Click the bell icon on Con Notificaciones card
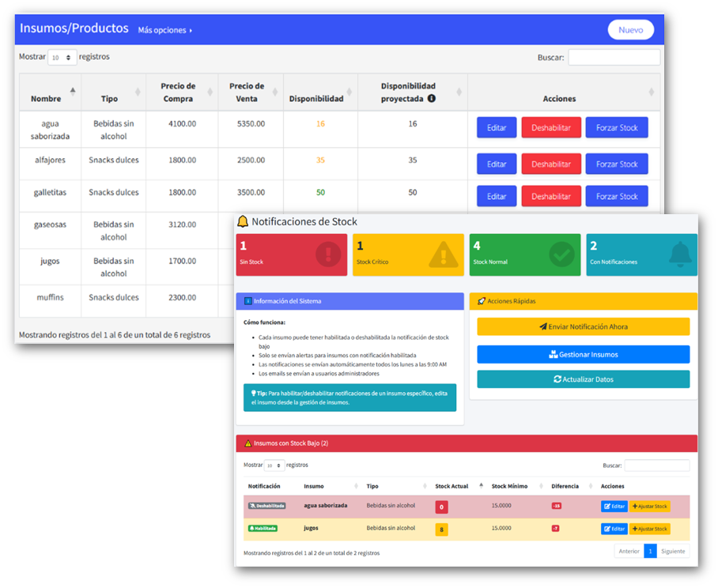Image resolution: width=718 pixels, height=588 pixels. tap(679, 254)
